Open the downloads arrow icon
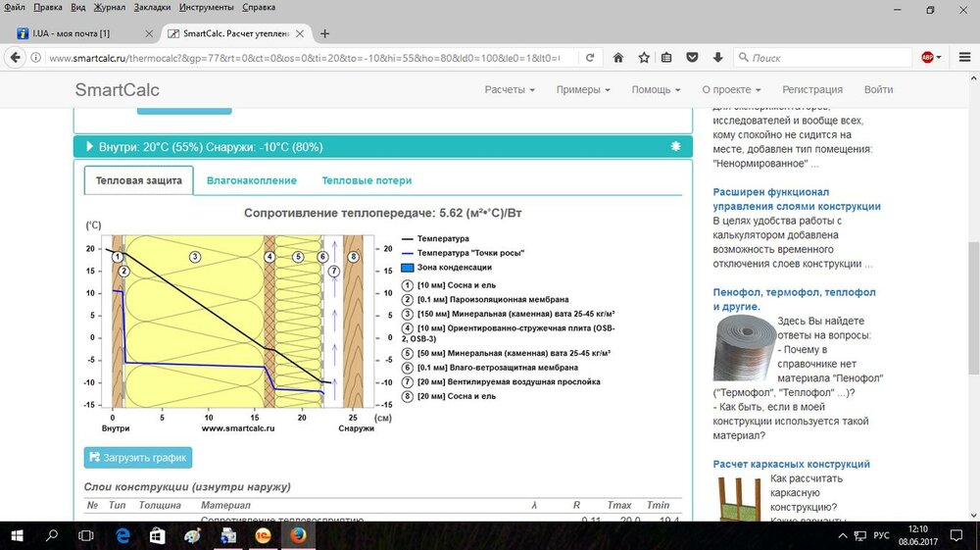 point(717,58)
